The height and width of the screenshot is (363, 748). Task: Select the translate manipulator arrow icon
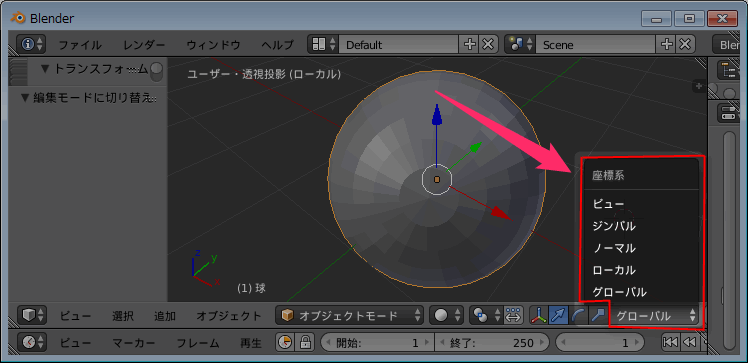[x=558, y=315]
